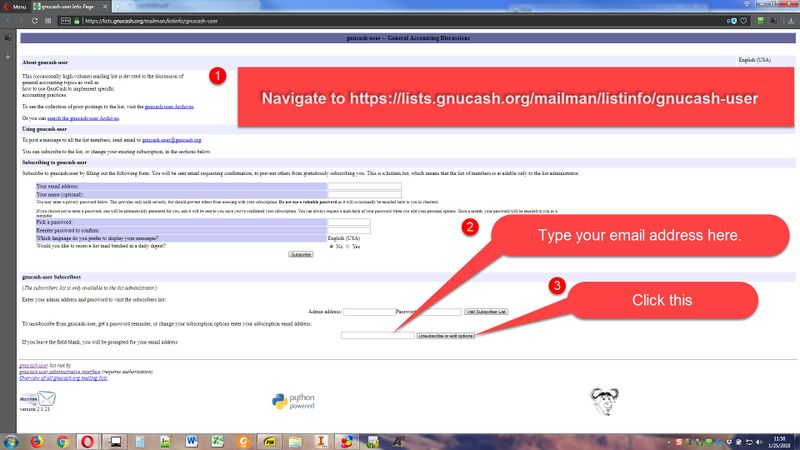This screenshot has height=450, width=800.
Task: Select Yes for daily digest
Action: 348,246
